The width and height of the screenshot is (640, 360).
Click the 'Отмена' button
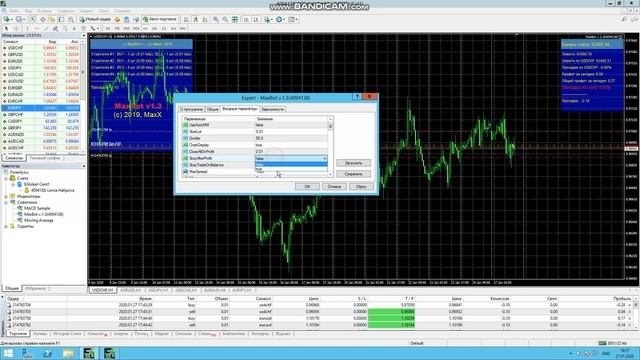pos(334,187)
